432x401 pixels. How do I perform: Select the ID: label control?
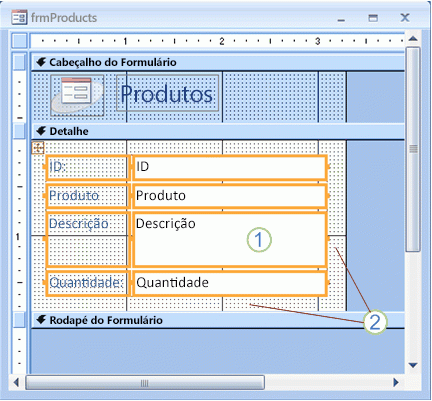(87, 168)
